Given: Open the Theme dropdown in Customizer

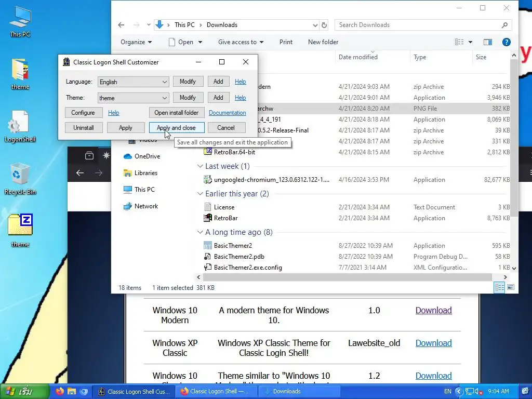Looking at the screenshot, I should coord(133,98).
